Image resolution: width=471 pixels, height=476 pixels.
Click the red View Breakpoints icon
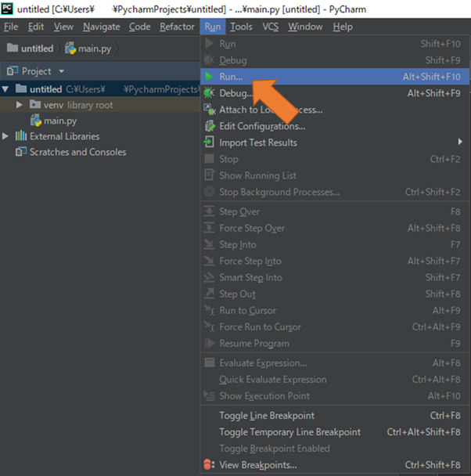(x=209, y=464)
